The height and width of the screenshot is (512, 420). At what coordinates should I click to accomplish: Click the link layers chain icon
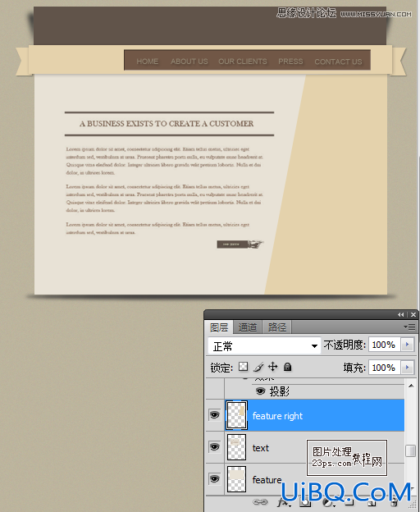tap(260, 502)
